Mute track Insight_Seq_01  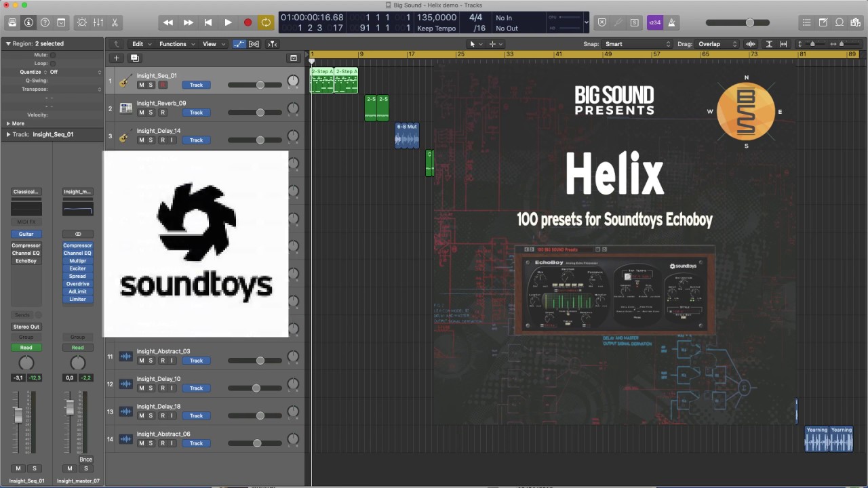click(141, 85)
